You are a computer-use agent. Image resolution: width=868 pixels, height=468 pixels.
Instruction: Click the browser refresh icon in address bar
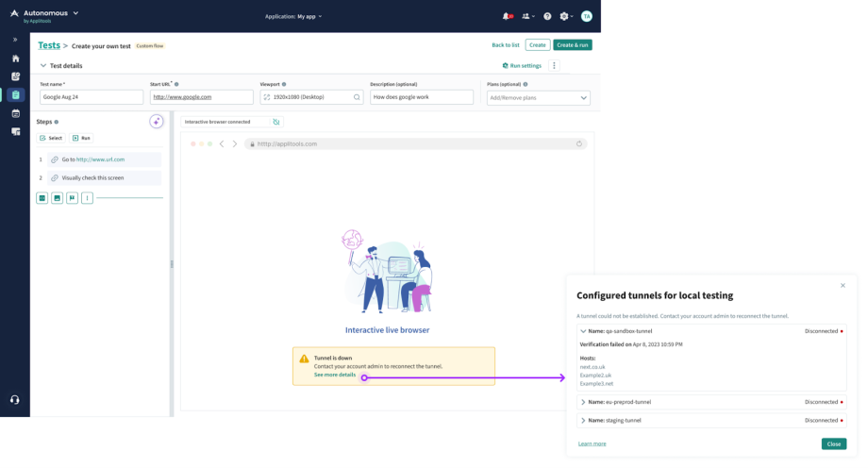(x=579, y=144)
